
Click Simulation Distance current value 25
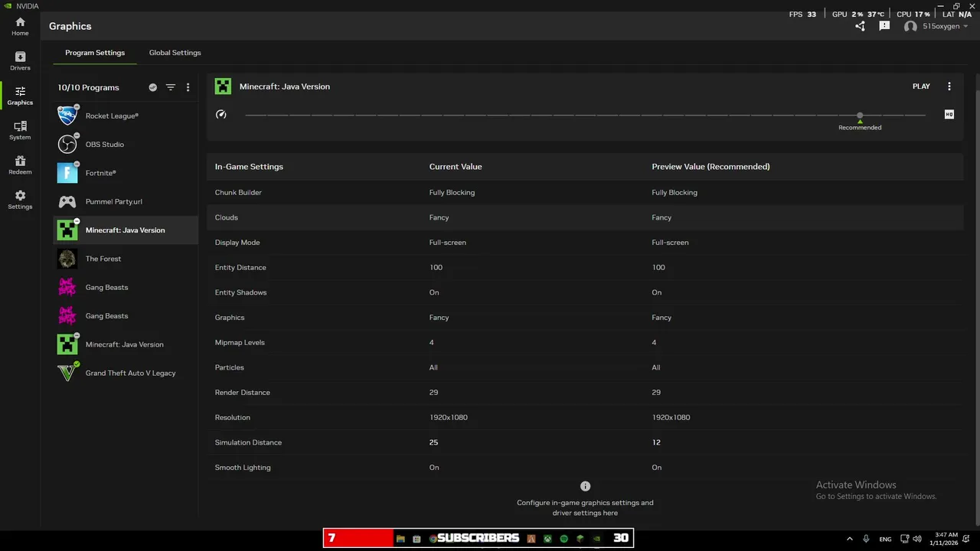click(x=434, y=442)
